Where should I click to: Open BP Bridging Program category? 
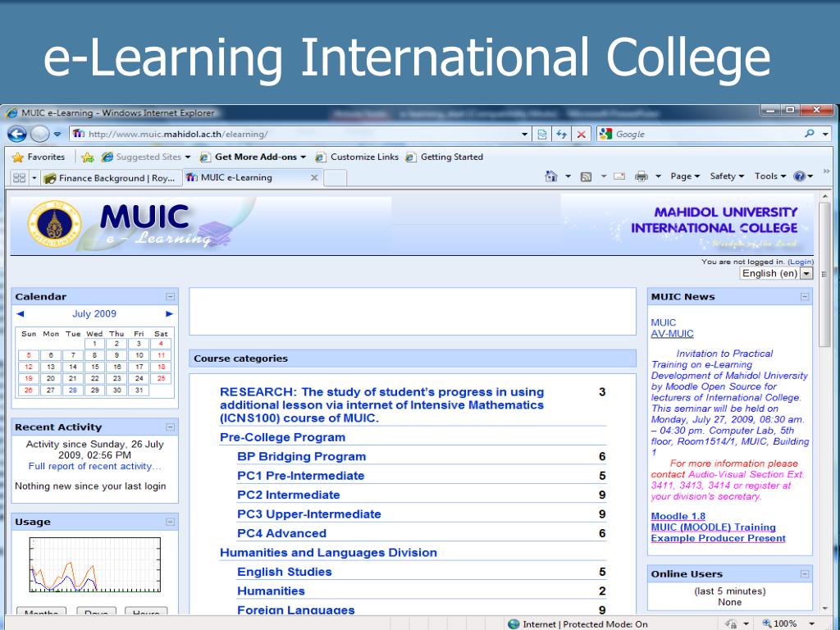302,456
